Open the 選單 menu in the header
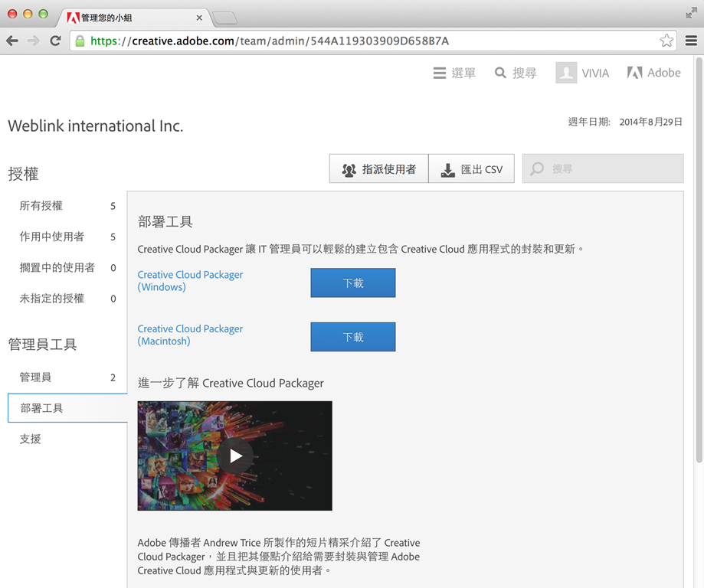Image resolution: width=704 pixels, height=588 pixels. click(454, 73)
